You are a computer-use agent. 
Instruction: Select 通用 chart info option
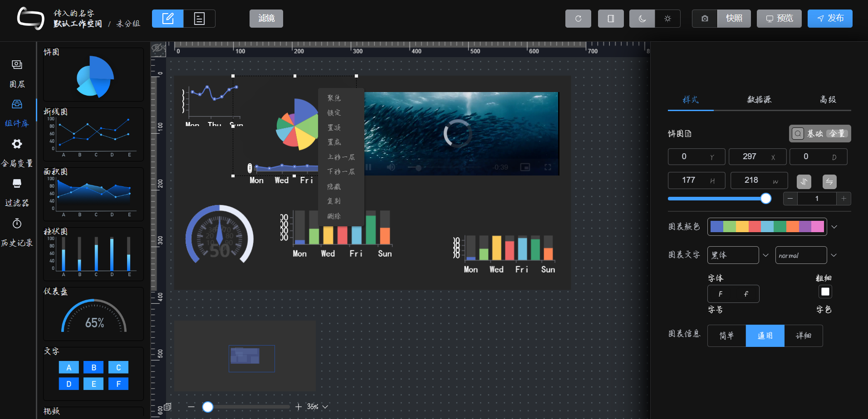pyautogui.click(x=765, y=336)
